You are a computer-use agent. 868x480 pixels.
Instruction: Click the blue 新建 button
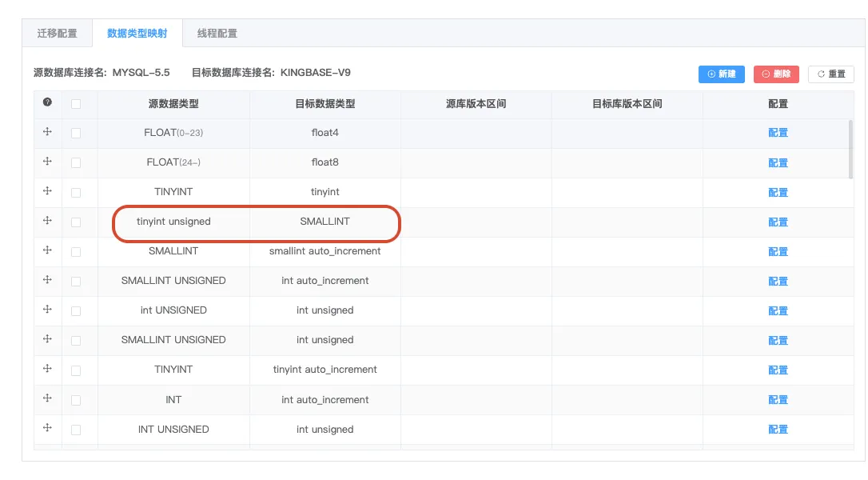tap(721, 74)
